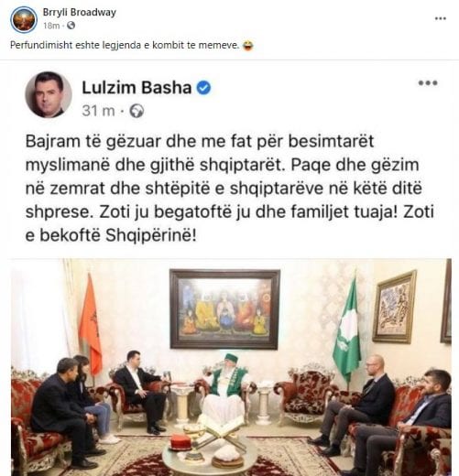
Task: Open Brryli Broadway profile picture
Action: click(24, 19)
